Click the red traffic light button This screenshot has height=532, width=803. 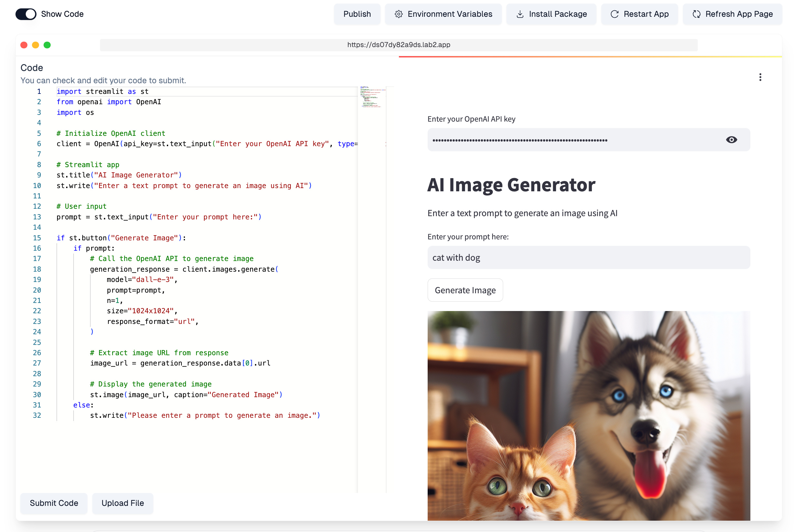pos(24,45)
